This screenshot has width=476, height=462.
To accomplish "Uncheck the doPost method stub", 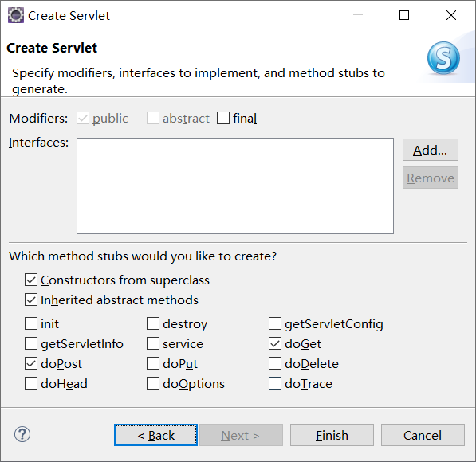I will pos(31,363).
